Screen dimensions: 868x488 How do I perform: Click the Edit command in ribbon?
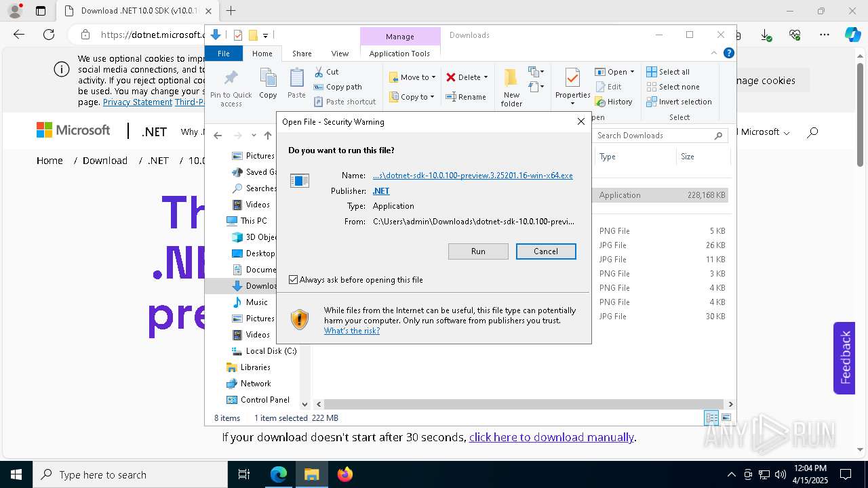608,87
